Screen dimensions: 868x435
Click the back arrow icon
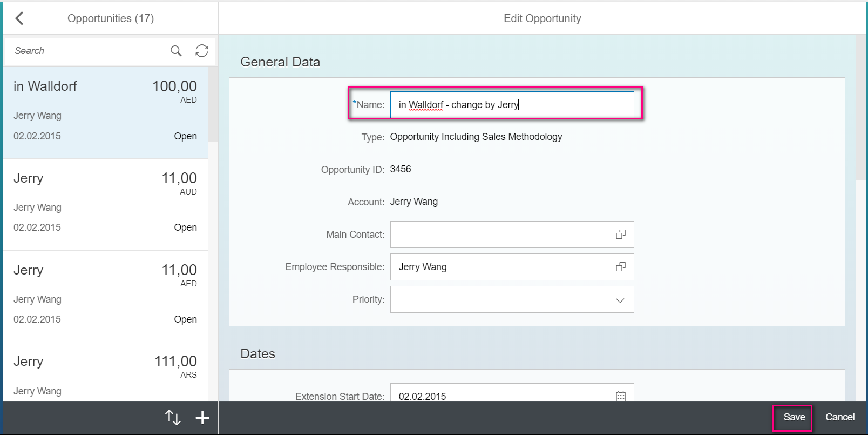[x=19, y=18]
